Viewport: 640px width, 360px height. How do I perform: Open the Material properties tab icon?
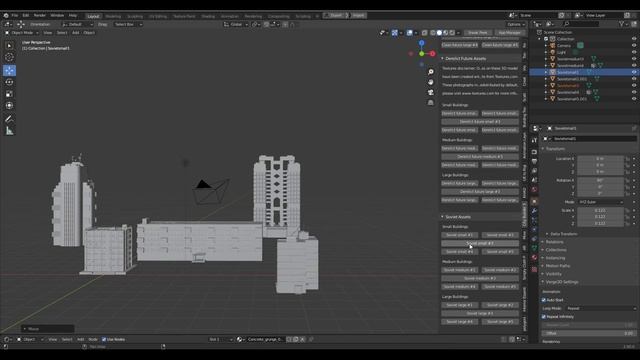pos(534,258)
